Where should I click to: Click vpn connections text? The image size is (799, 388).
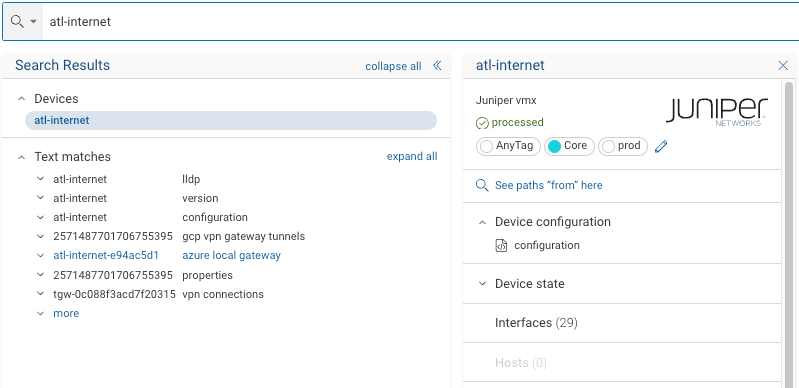coord(223,294)
